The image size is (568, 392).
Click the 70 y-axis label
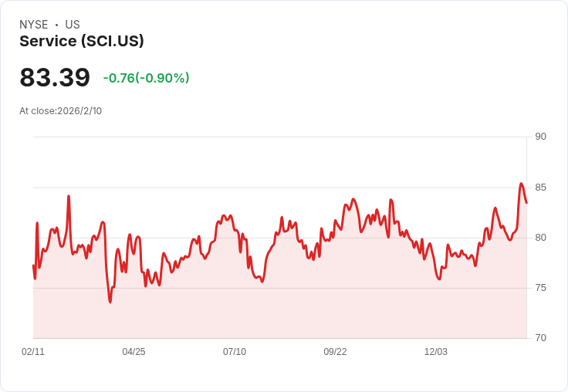coord(540,338)
